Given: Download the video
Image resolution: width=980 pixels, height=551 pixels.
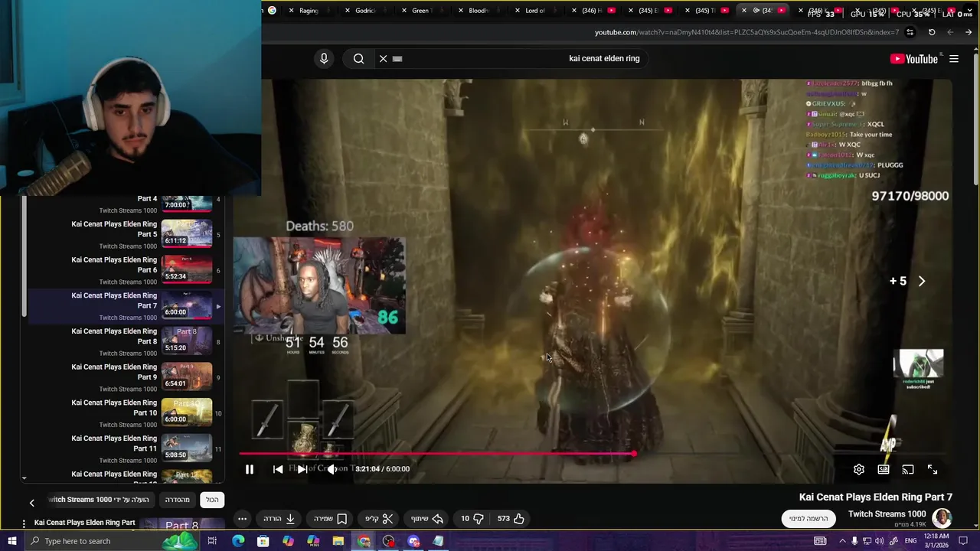Looking at the screenshot, I should click(x=279, y=518).
